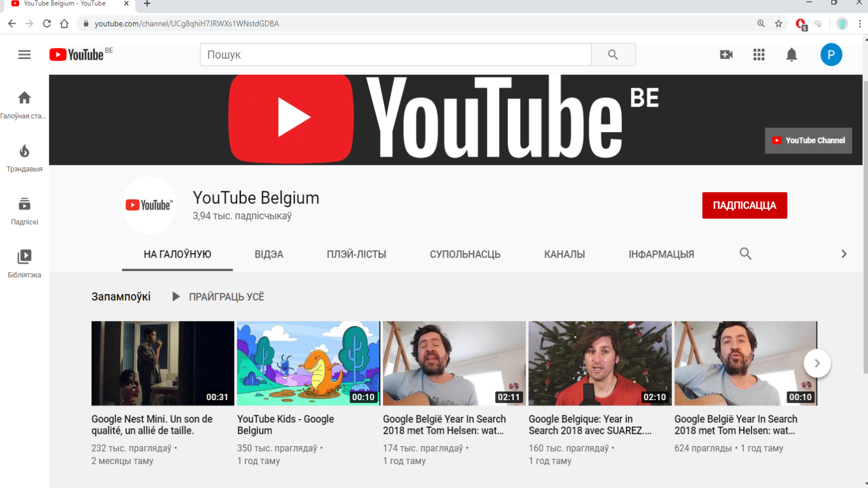Viewport: 868px width, 488px height.
Task: Open Trending in sidebar
Action: [24, 158]
